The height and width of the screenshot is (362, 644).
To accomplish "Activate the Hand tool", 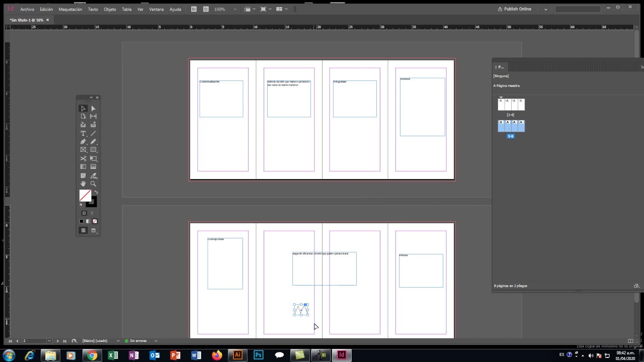I will [x=83, y=184].
